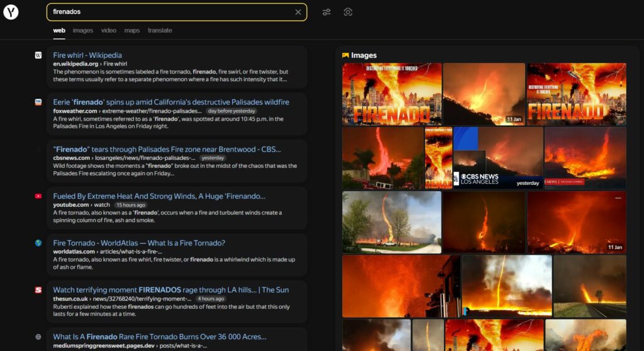This screenshot has width=644, height=351.
Task: Focus the search field containing firenados
Action: point(177,12)
